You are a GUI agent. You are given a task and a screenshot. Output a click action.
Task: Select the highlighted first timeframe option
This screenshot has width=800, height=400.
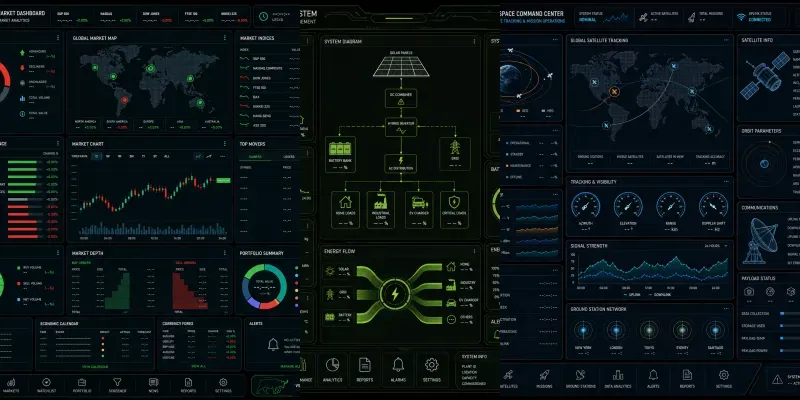[96, 156]
